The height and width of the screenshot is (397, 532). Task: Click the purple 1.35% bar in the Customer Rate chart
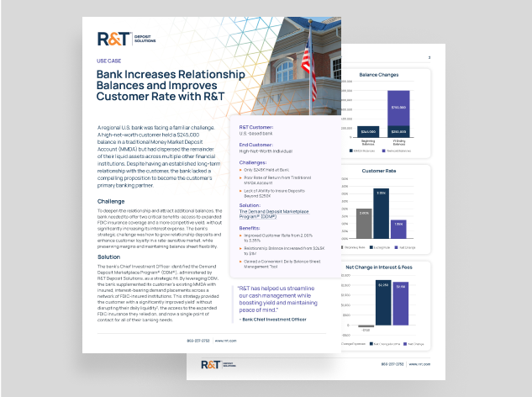pyautogui.click(x=398, y=230)
